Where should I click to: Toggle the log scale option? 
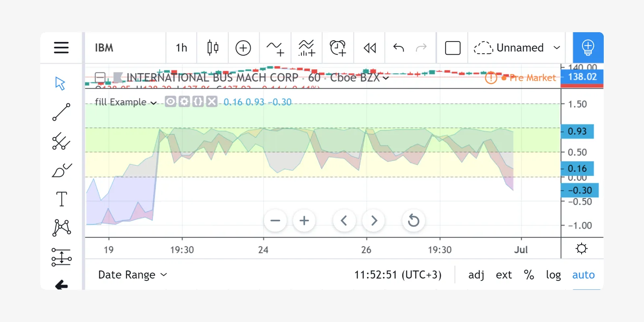[553, 275]
